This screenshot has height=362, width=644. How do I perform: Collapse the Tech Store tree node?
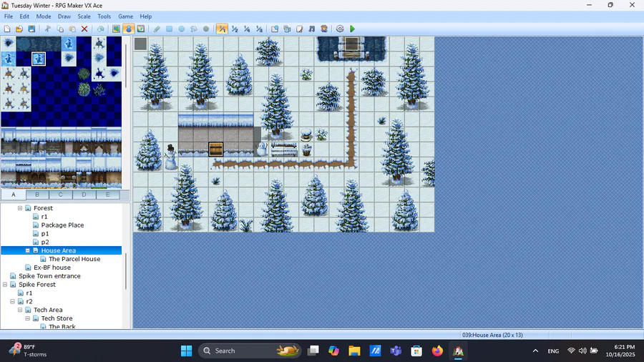[27, 318]
